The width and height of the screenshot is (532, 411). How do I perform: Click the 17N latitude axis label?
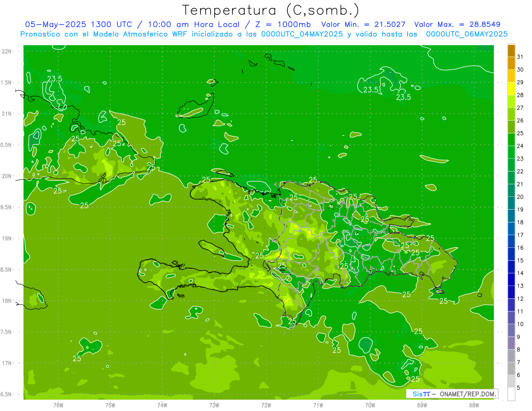click(7, 363)
